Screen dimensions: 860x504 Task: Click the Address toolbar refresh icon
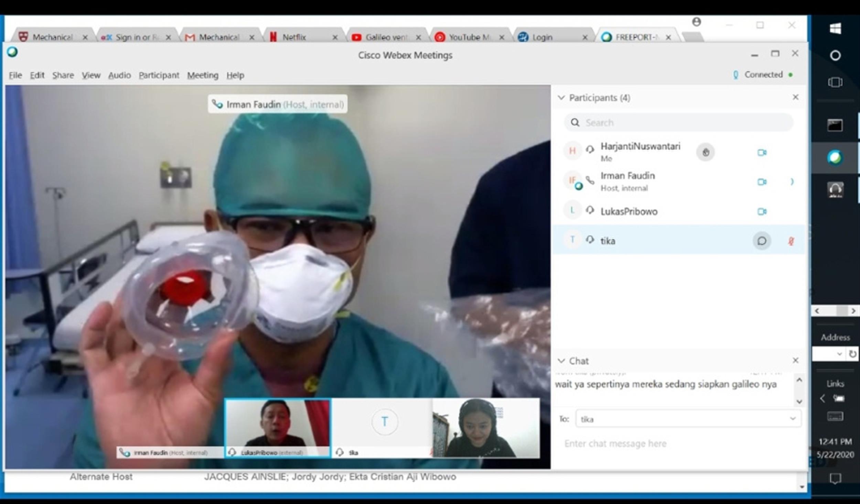coord(852,354)
